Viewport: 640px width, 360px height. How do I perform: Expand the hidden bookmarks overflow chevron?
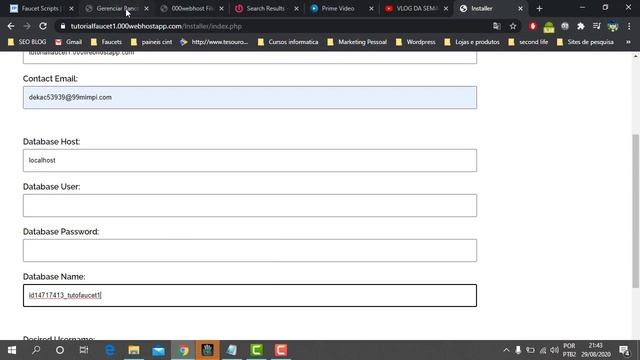click(x=628, y=42)
